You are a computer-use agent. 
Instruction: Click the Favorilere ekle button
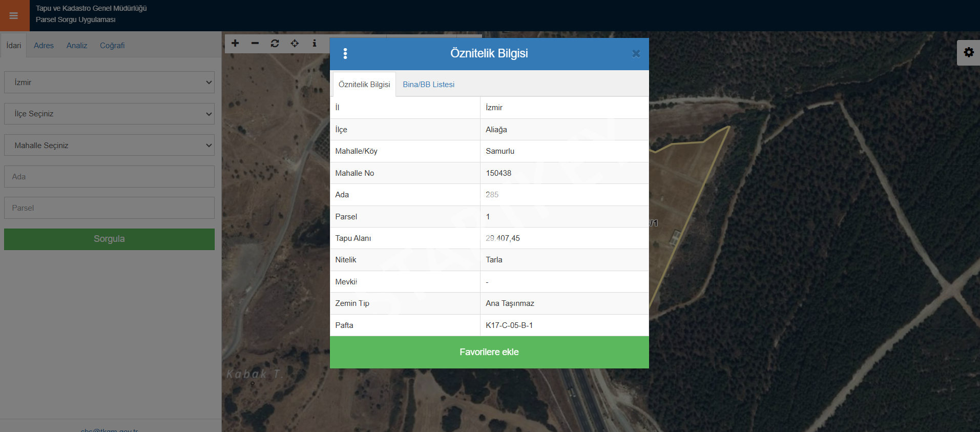(x=489, y=352)
